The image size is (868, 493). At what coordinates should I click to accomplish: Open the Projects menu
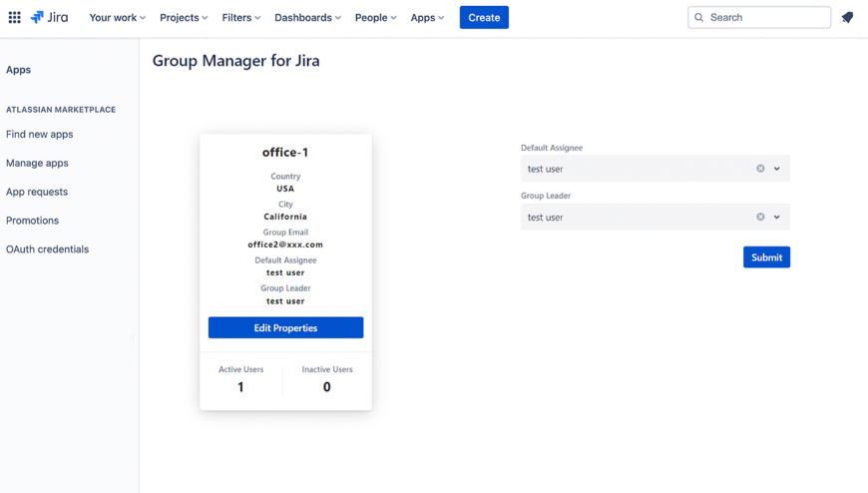pos(184,17)
